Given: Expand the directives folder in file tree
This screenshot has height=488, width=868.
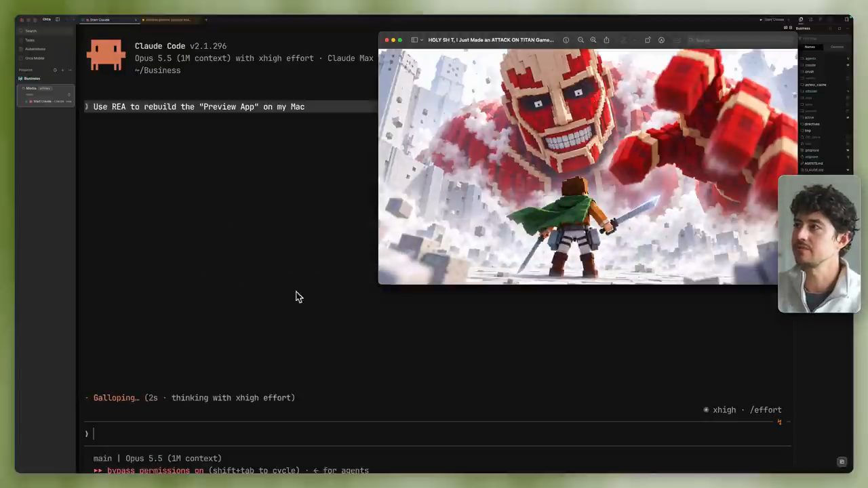Looking at the screenshot, I should (812, 124).
